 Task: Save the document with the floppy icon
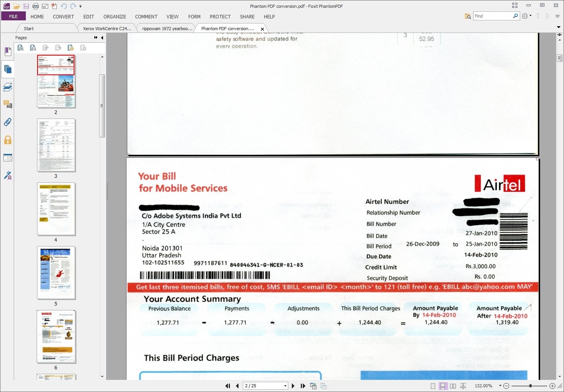[26, 6]
